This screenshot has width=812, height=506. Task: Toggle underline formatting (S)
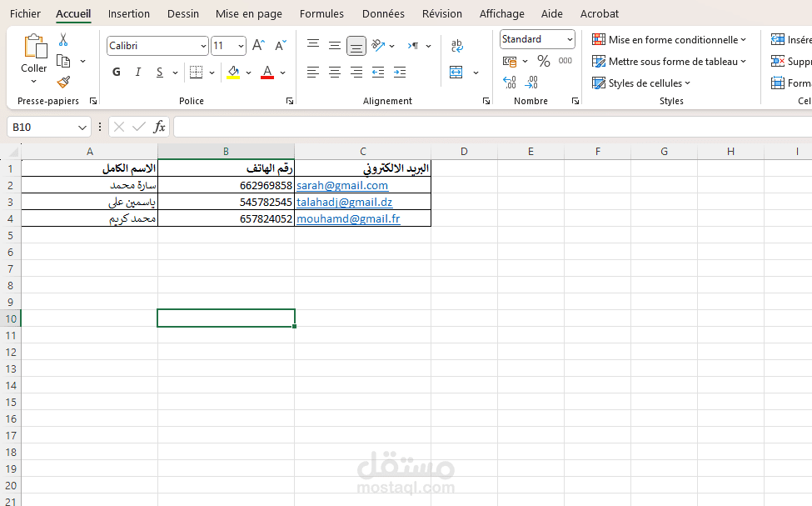pyautogui.click(x=160, y=72)
